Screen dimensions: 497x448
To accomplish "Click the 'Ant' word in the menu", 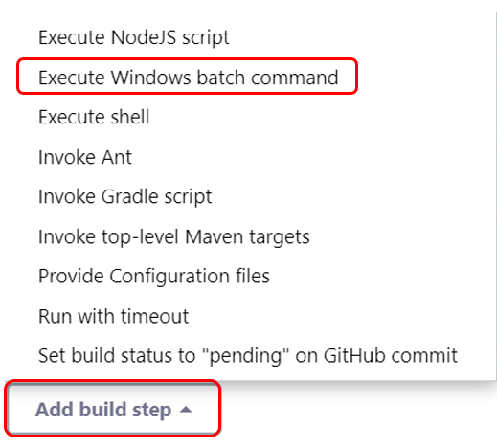I will click(117, 157).
